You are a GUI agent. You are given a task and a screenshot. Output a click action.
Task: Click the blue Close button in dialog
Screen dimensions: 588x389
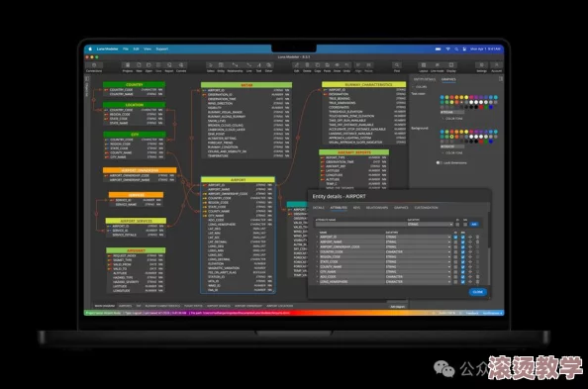click(x=478, y=292)
